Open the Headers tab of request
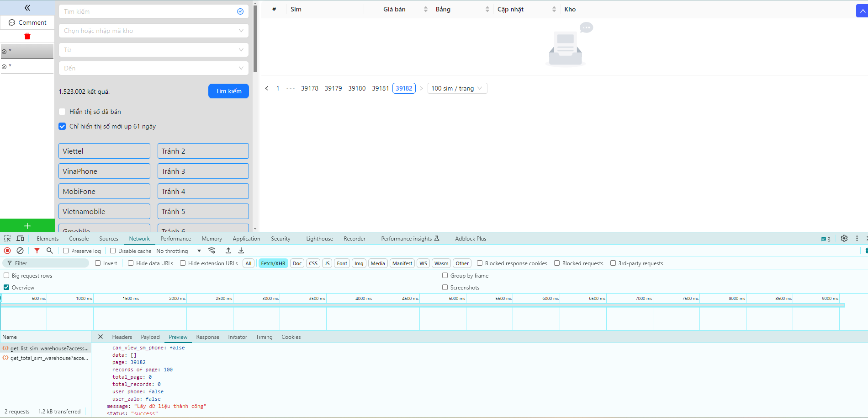 pyautogui.click(x=122, y=337)
